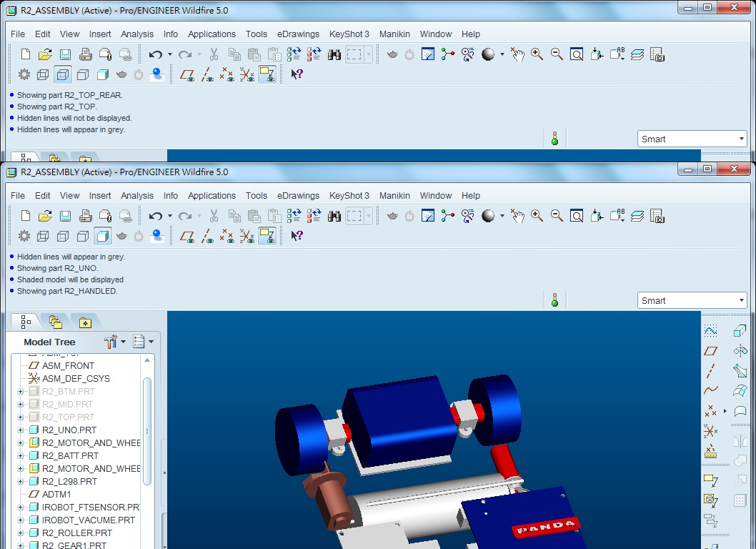Open the eDrawings menu in the back window
The width and height of the screenshot is (756, 549).
coord(298,34)
